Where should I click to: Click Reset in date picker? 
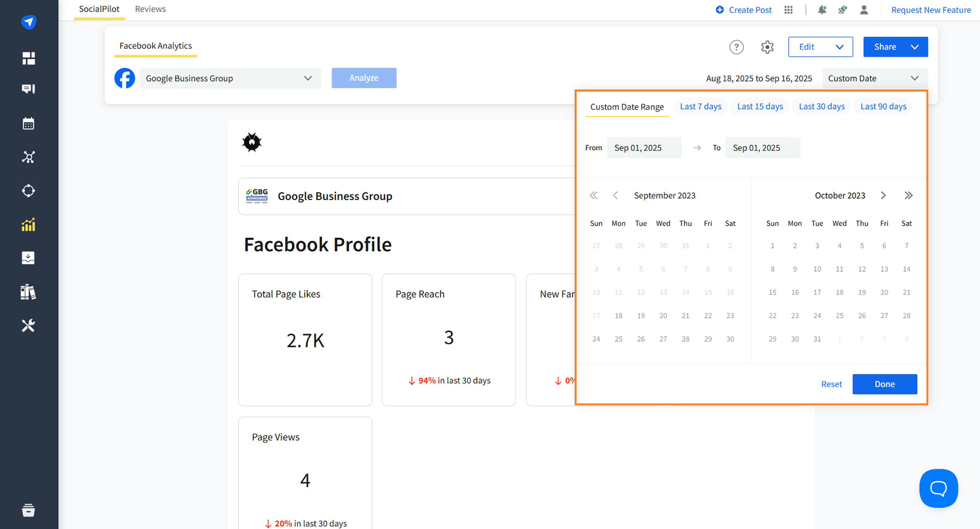(832, 384)
